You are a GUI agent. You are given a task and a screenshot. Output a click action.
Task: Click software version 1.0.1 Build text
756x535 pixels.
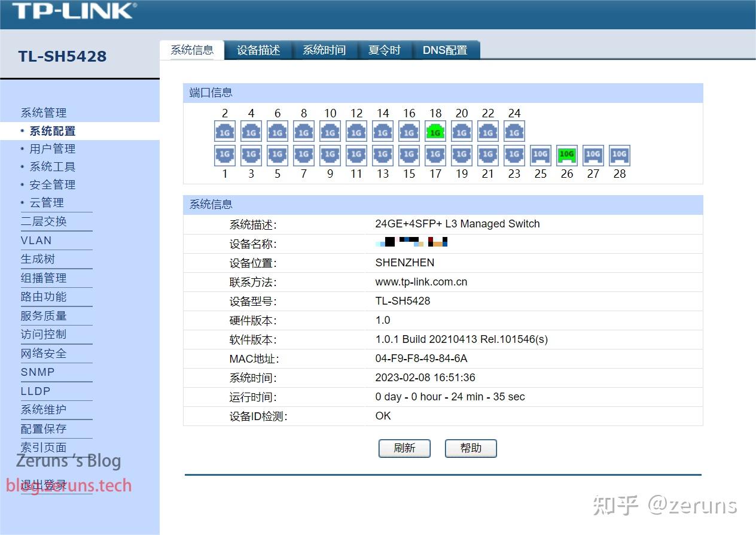coord(461,339)
